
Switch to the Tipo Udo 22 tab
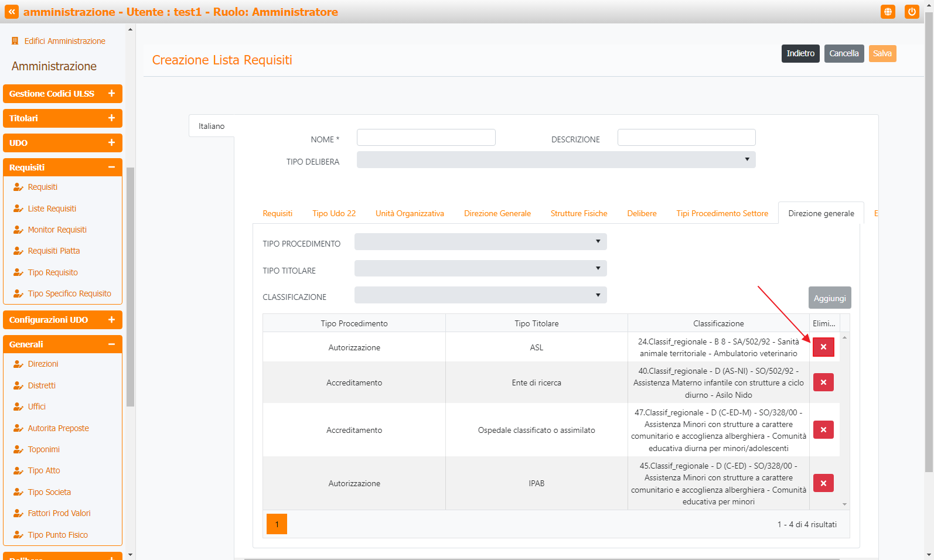[x=334, y=213]
